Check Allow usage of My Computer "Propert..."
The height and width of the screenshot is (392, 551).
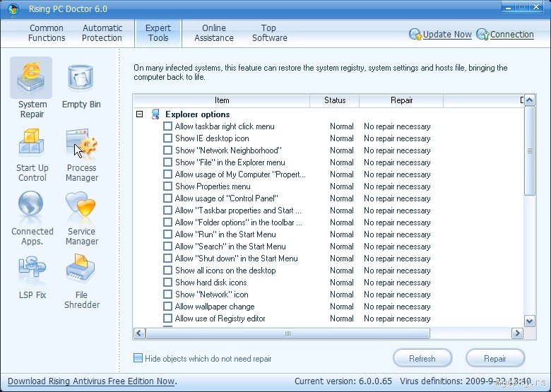click(x=167, y=174)
